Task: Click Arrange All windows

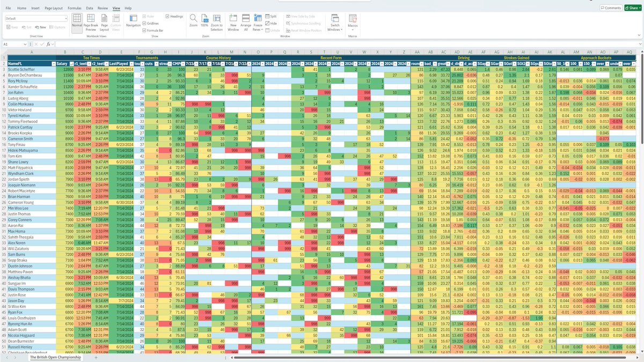Action: [245, 23]
